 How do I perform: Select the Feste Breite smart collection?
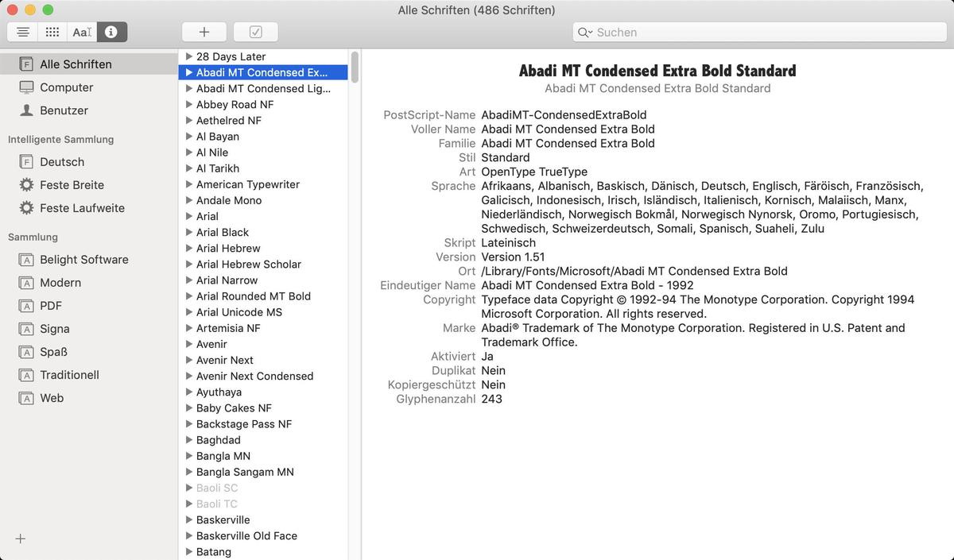(88, 185)
